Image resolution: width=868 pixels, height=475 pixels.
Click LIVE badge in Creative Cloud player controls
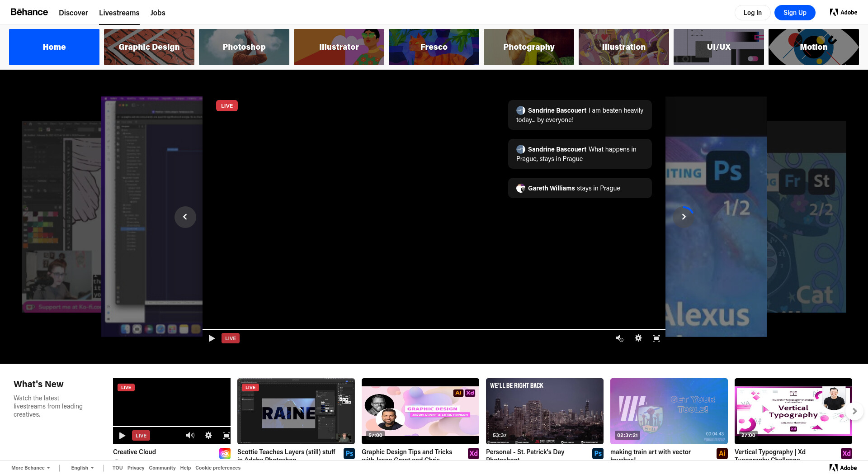tap(141, 436)
